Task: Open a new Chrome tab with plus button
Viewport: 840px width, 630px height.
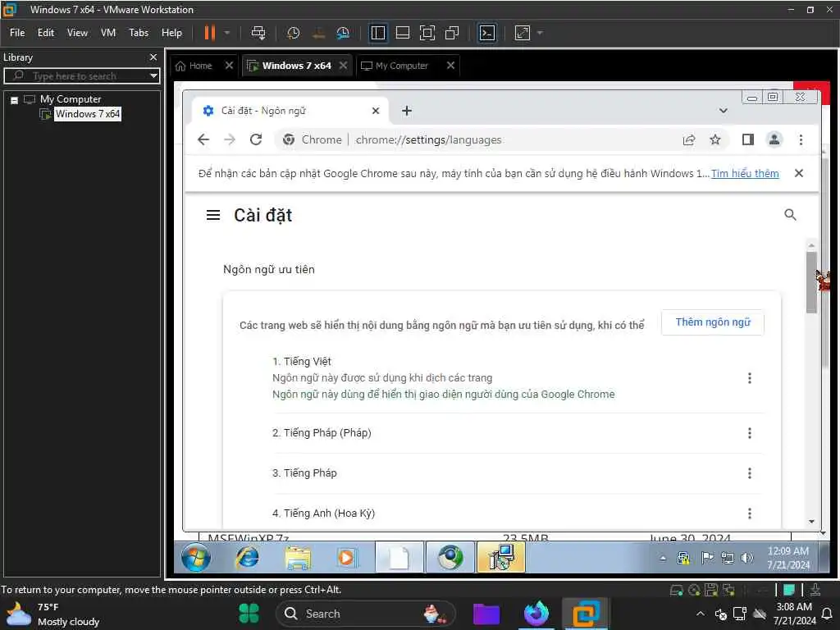Action: (x=407, y=111)
